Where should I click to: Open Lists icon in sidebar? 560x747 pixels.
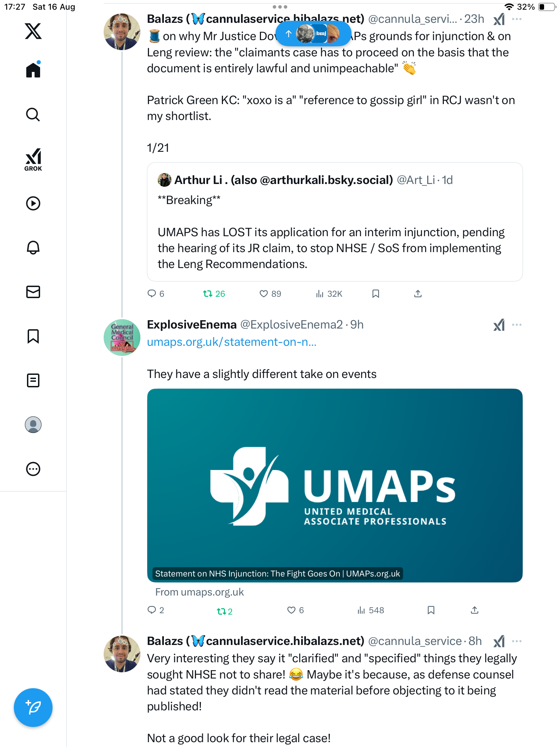pos(33,380)
